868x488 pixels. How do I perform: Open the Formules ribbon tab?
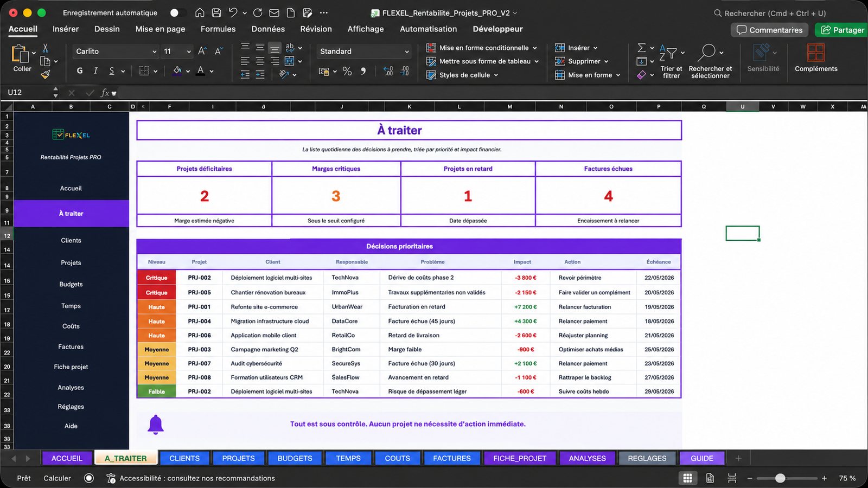pyautogui.click(x=218, y=29)
